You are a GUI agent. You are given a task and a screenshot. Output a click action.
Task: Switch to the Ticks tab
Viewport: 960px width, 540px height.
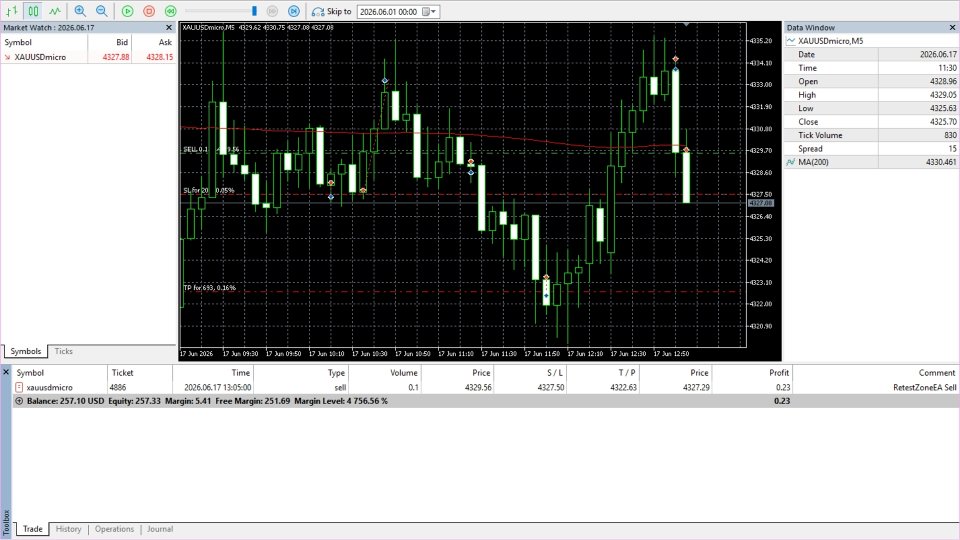[63, 351]
